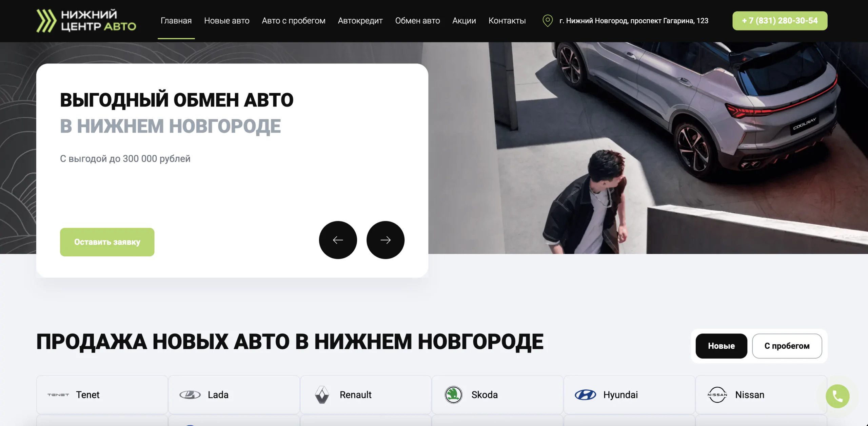
Task: Click the previous slide arrow button
Action: tap(338, 240)
